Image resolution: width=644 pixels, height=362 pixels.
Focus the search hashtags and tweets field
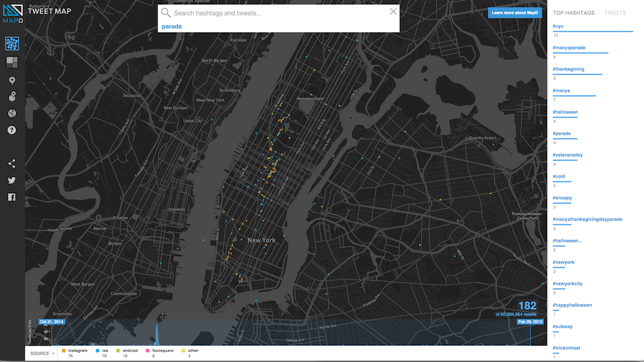(x=279, y=13)
